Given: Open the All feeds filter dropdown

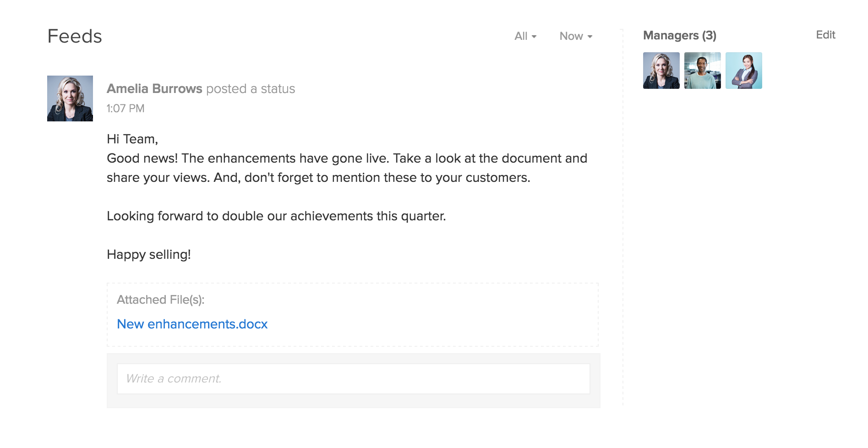Looking at the screenshot, I should (525, 36).
